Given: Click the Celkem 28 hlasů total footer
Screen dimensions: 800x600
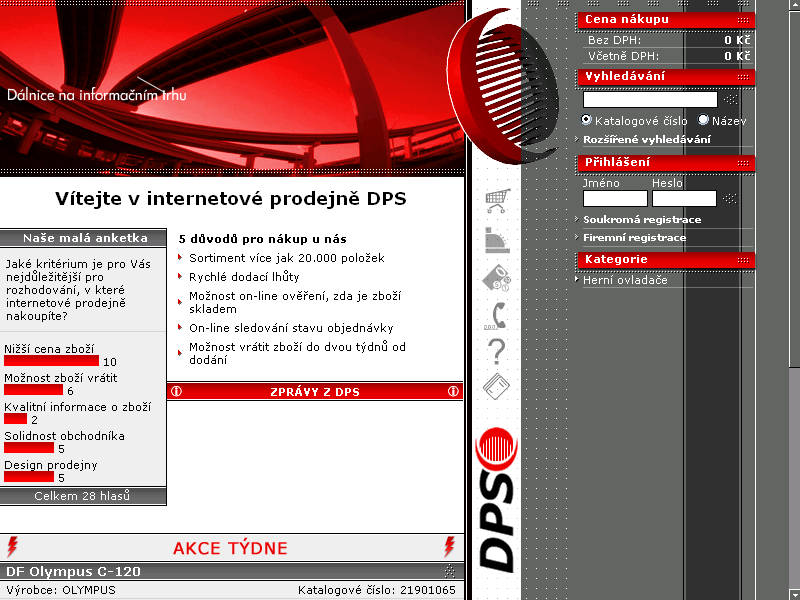Looking at the screenshot, I should [x=83, y=496].
